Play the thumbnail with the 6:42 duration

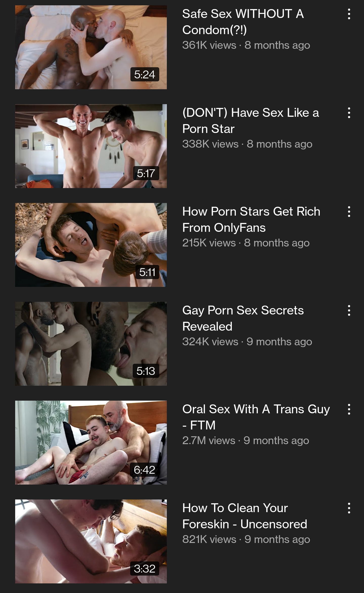coord(91,443)
